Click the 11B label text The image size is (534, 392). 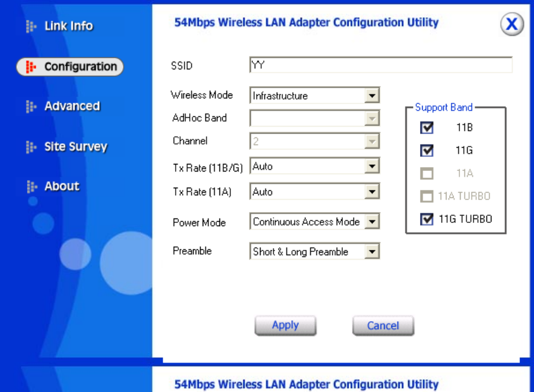tap(465, 128)
